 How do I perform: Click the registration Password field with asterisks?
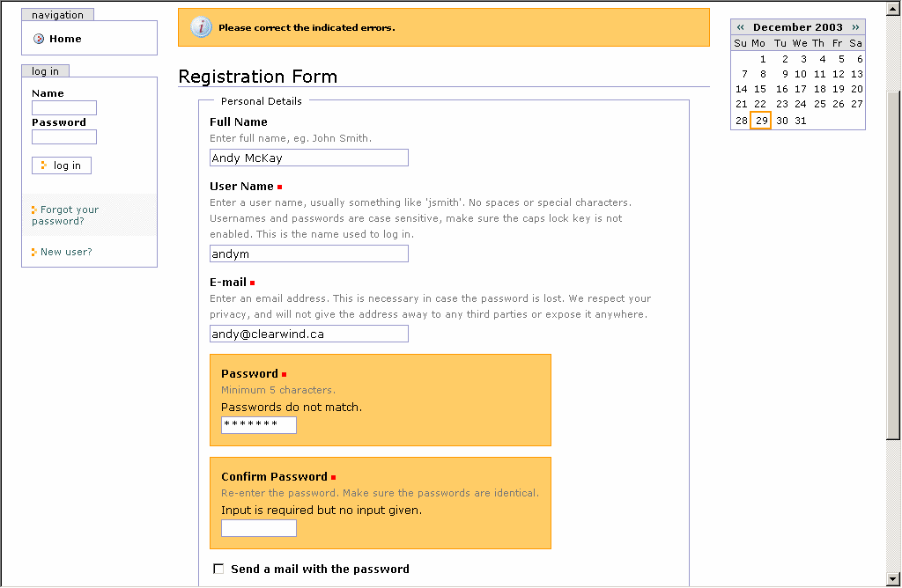pos(258,425)
